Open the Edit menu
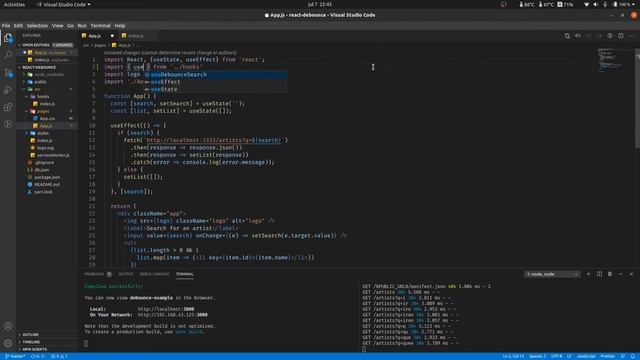The width and height of the screenshot is (640, 360). [x=18, y=26]
